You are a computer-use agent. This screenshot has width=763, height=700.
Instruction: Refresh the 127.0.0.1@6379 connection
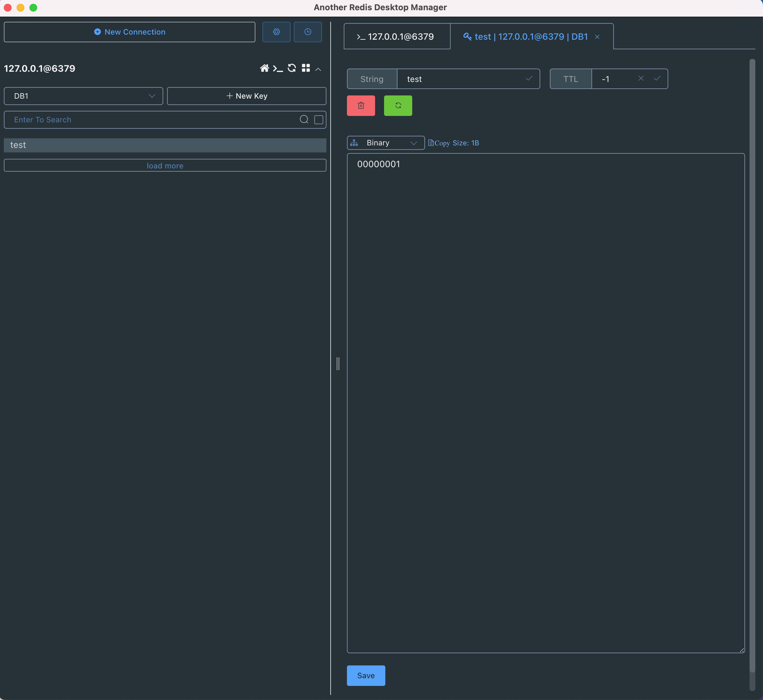[292, 68]
